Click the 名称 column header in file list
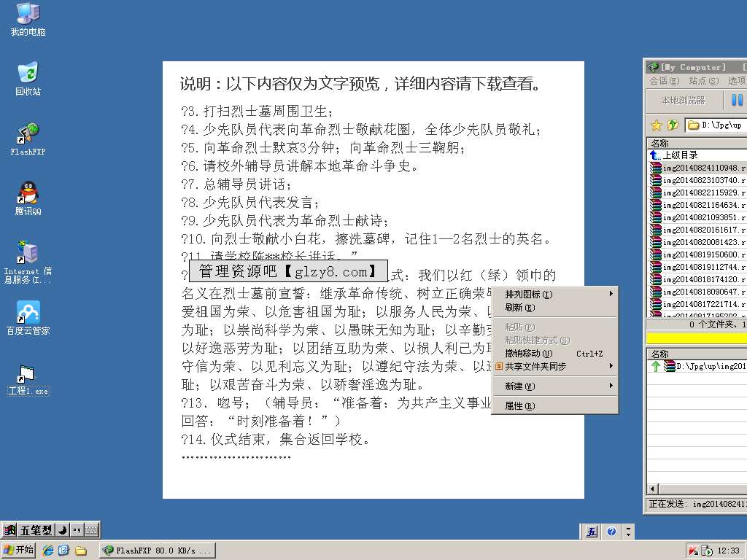The width and height of the screenshot is (747, 560). point(697,143)
